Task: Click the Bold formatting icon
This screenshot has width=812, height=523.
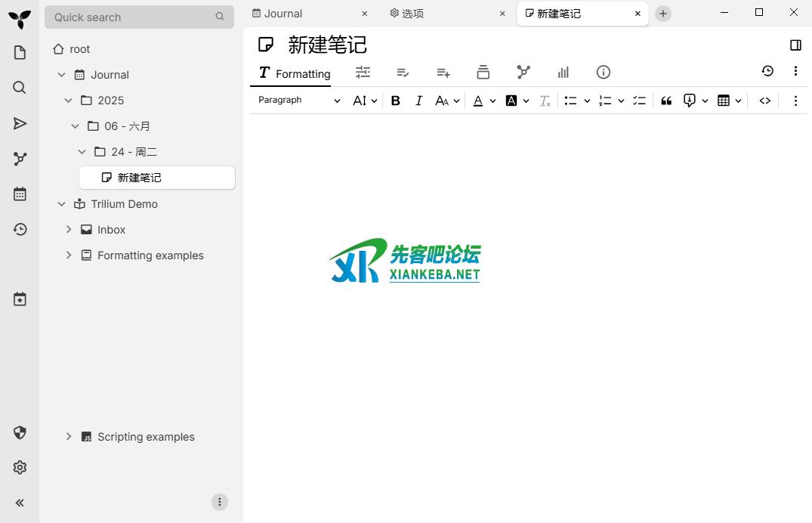Action: click(395, 101)
